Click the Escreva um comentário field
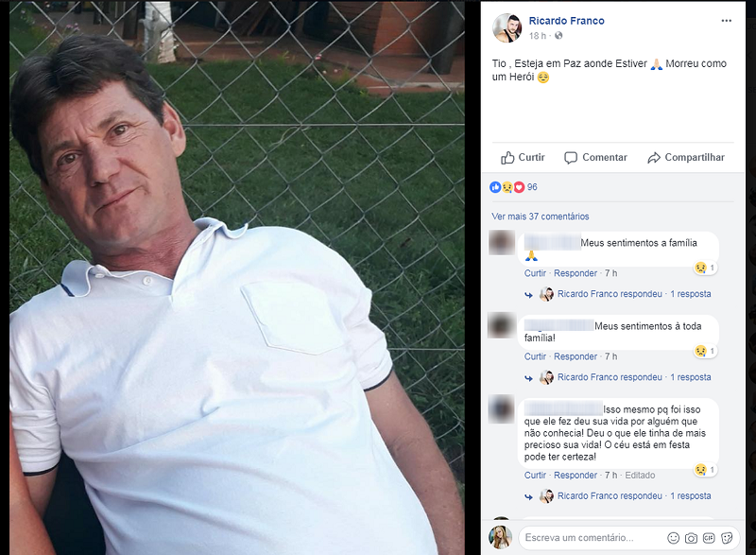The height and width of the screenshot is (555, 756). click(x=593, y=538)
